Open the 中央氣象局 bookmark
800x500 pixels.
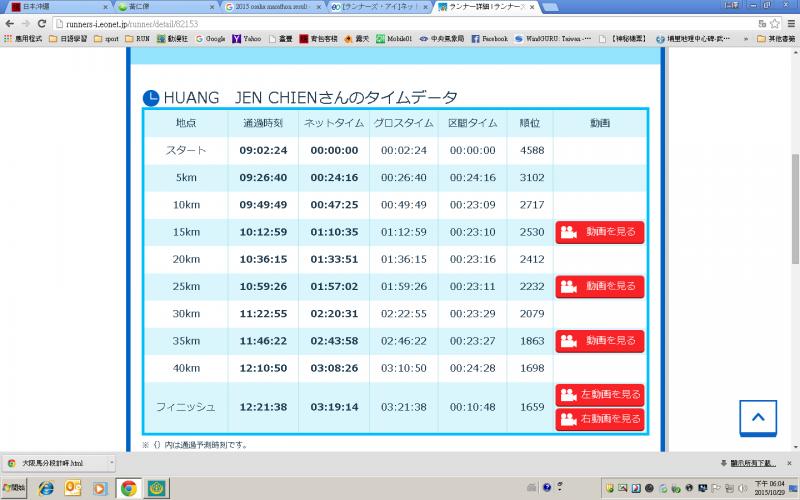[x=442, y=39]
